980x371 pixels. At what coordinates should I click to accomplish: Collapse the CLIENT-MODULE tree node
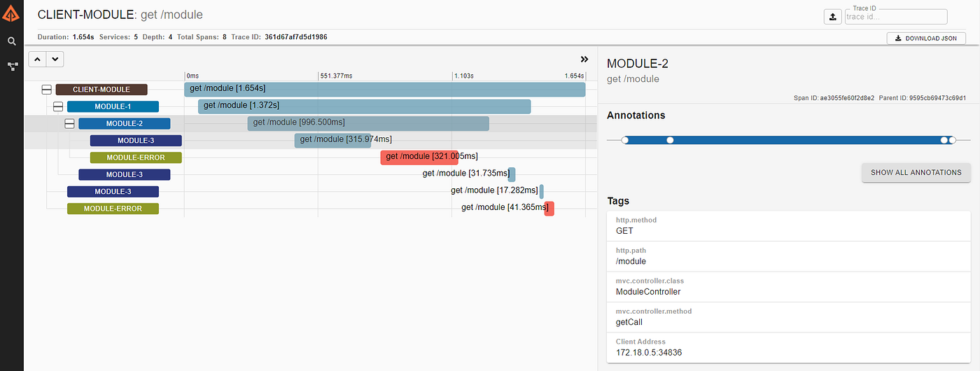tap(47, 90)
